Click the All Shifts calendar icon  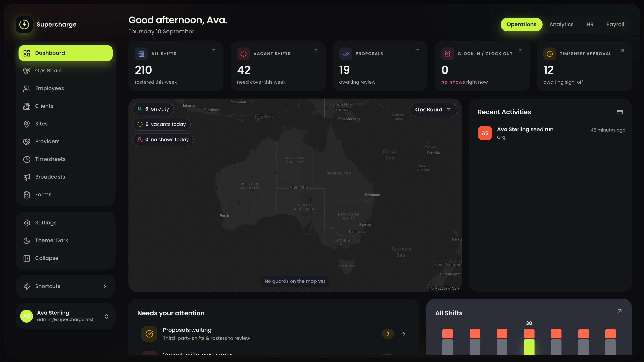[141, 54]
